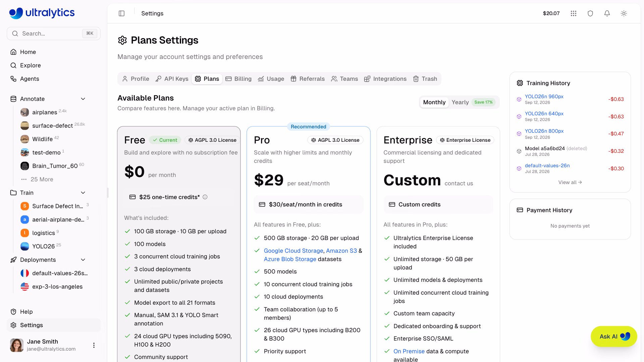Open notifications bell
644x362 pixels.
tap(607, 13)
